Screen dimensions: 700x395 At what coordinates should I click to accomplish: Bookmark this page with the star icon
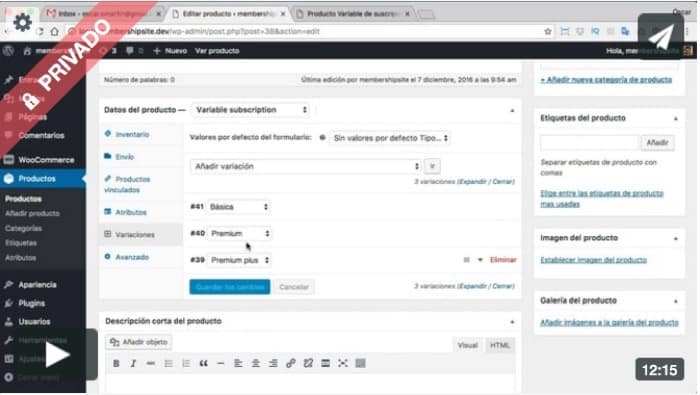pyautogui.click(x=548, y=31)
